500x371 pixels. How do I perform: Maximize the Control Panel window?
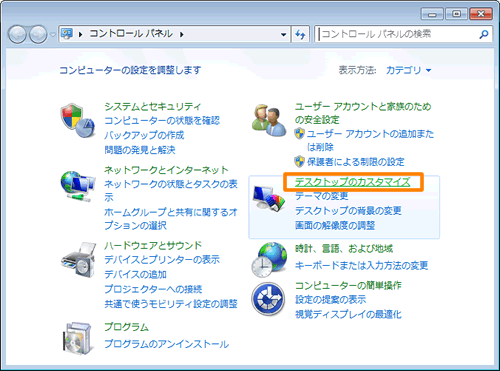456,14
